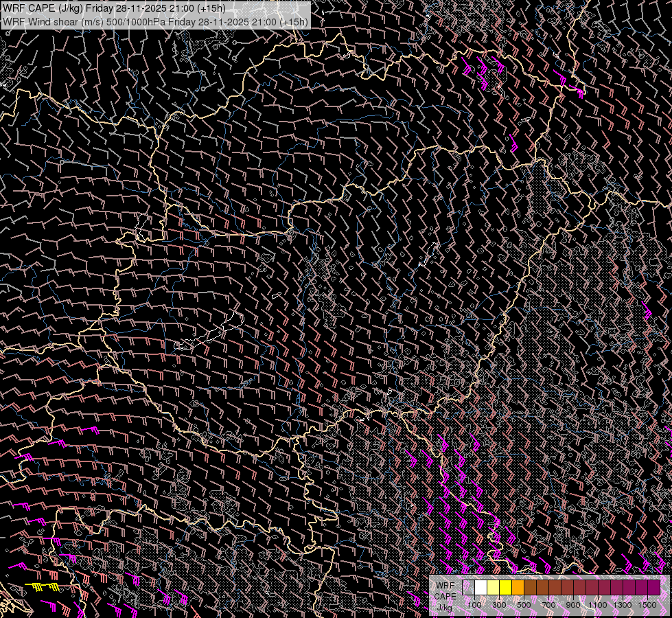Viewport: 672px width, 618px height.
Task: Click the bright yellow CAPE legend swatch
Action: click(x=506, y=587)
